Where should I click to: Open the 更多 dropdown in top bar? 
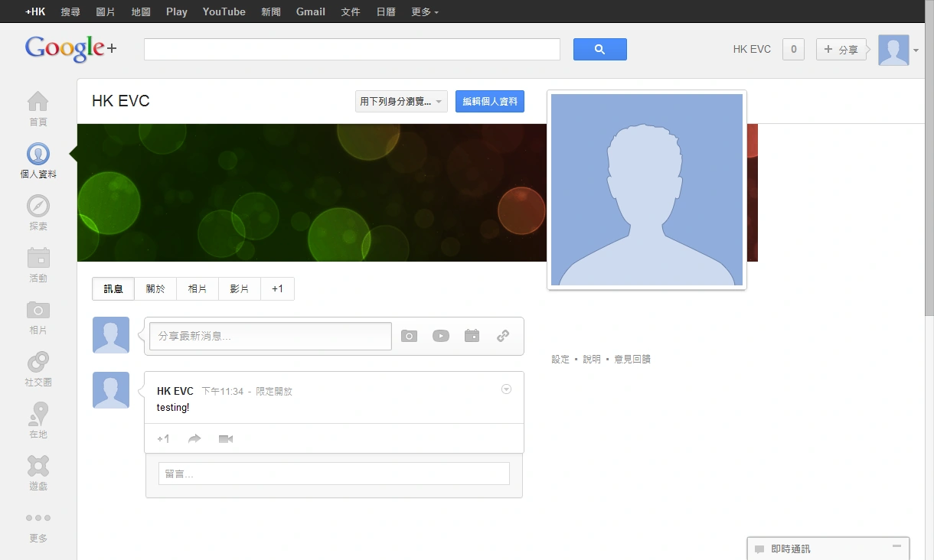pos(425,11)
